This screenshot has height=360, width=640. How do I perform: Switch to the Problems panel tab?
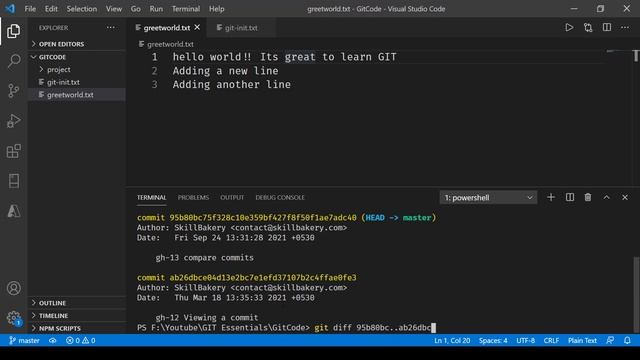coord(193,198)
